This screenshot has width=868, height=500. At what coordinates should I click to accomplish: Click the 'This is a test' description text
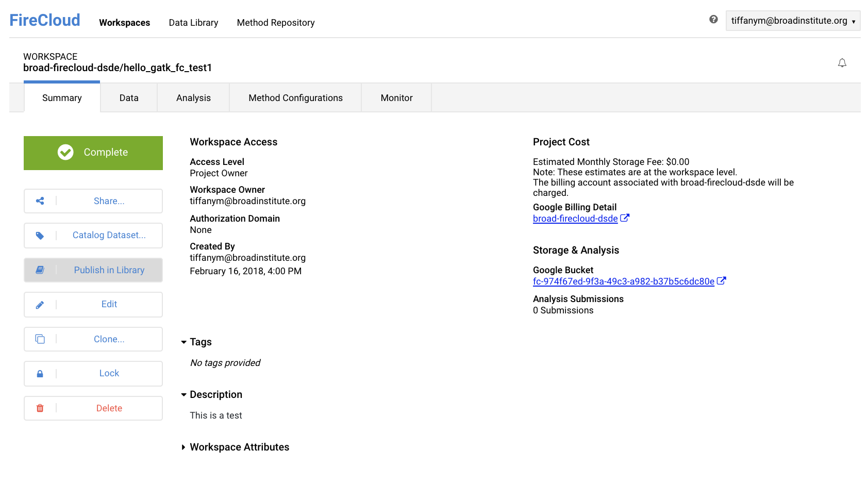216,415
